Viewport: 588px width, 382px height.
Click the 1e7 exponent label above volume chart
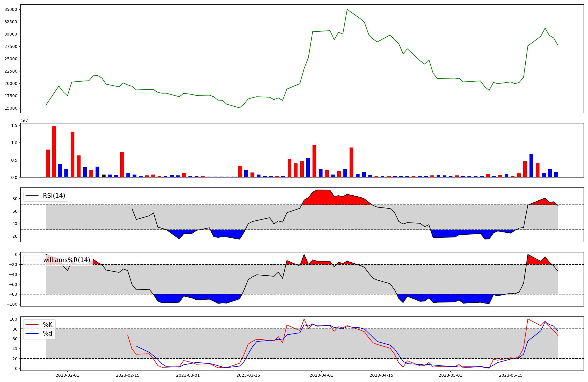(x=24, y=120)
